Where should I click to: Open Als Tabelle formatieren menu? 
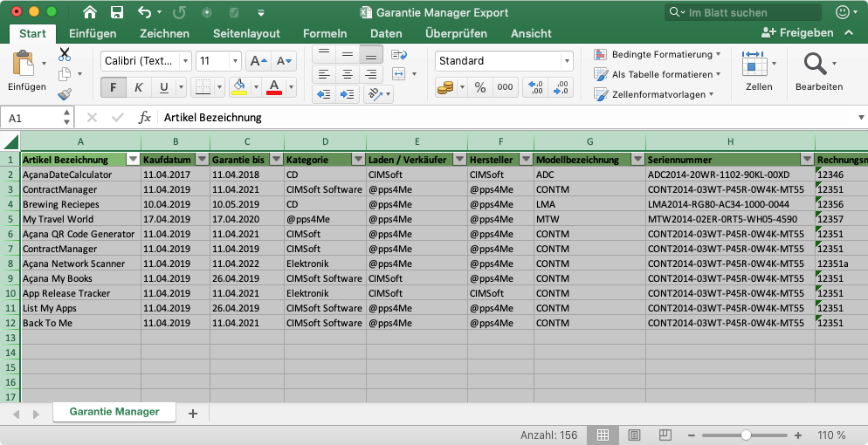pos(658,74)
